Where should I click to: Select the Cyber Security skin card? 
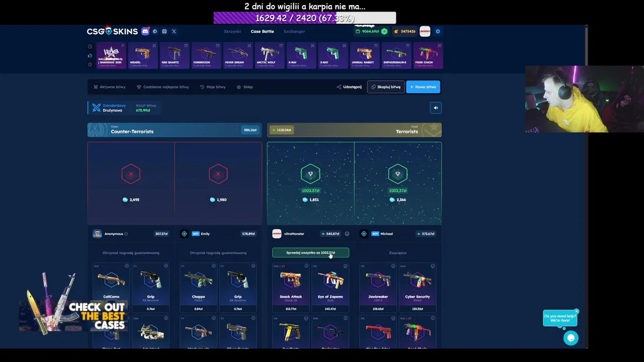[x=418, y=287]
